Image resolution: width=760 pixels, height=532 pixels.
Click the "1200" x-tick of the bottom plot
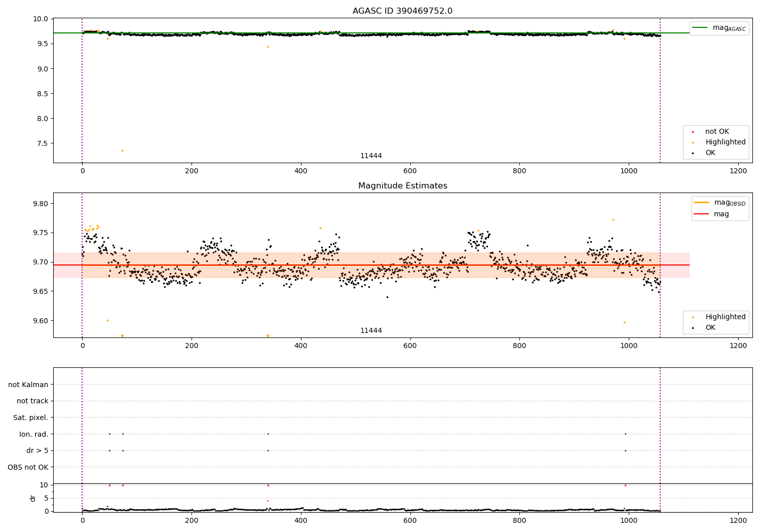738,520
